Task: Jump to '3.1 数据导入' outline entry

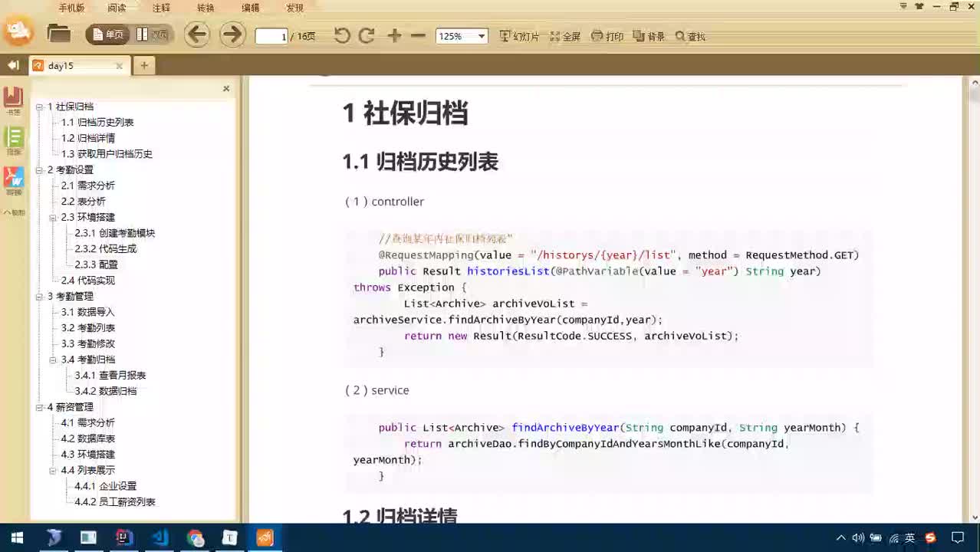Action: coord(88,312)
